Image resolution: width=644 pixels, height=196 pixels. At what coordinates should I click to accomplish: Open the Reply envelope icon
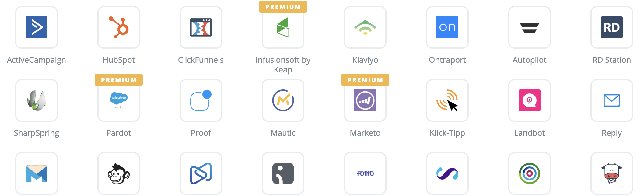click(612, 100)
